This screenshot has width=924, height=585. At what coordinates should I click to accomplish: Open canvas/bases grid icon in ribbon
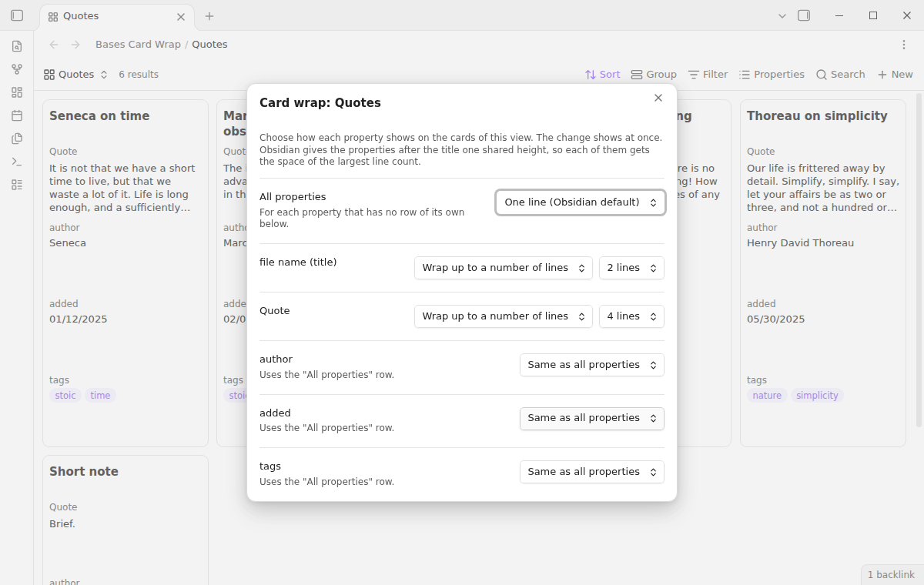point(17,92)
